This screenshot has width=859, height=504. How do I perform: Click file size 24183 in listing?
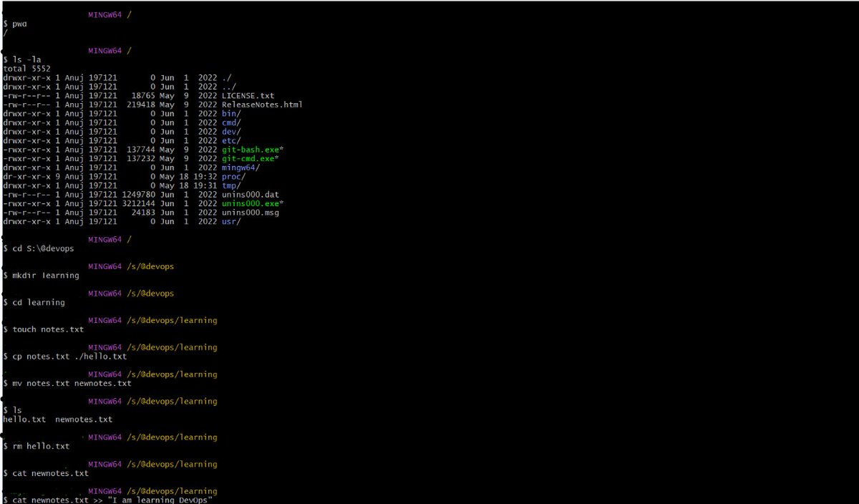click(x=145, y=213)
